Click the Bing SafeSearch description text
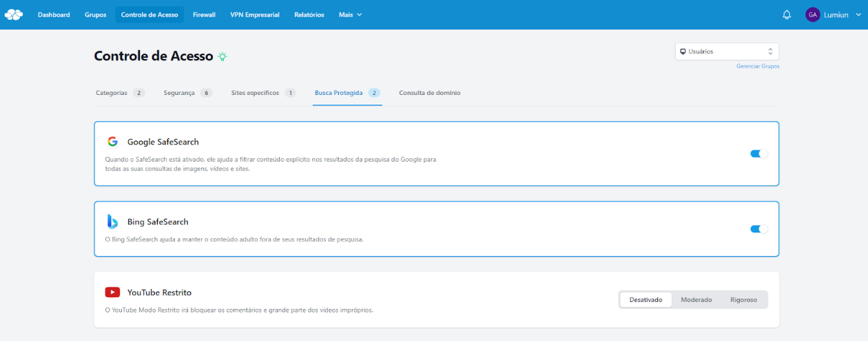 (x=234, y=239)
